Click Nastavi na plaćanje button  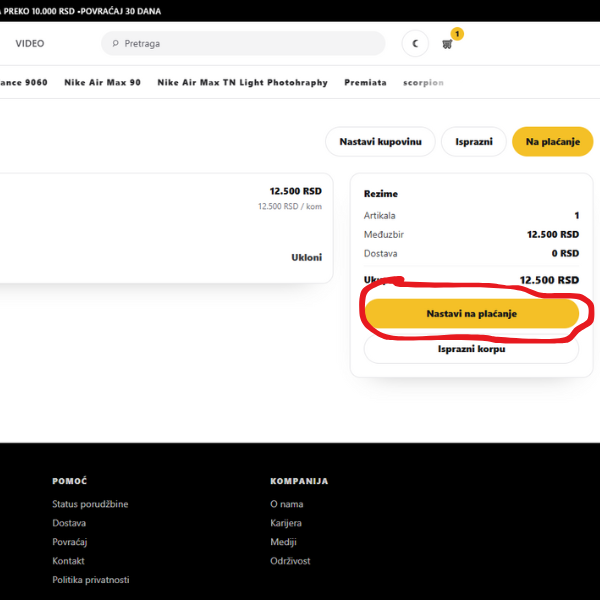[x=471, y=314]
